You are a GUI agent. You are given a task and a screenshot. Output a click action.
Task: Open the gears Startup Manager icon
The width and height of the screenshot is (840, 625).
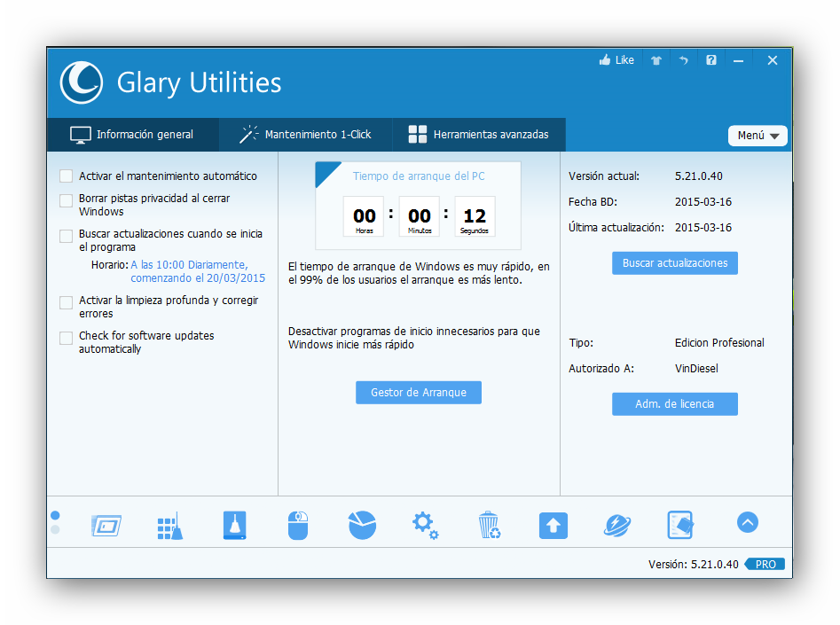426,525
